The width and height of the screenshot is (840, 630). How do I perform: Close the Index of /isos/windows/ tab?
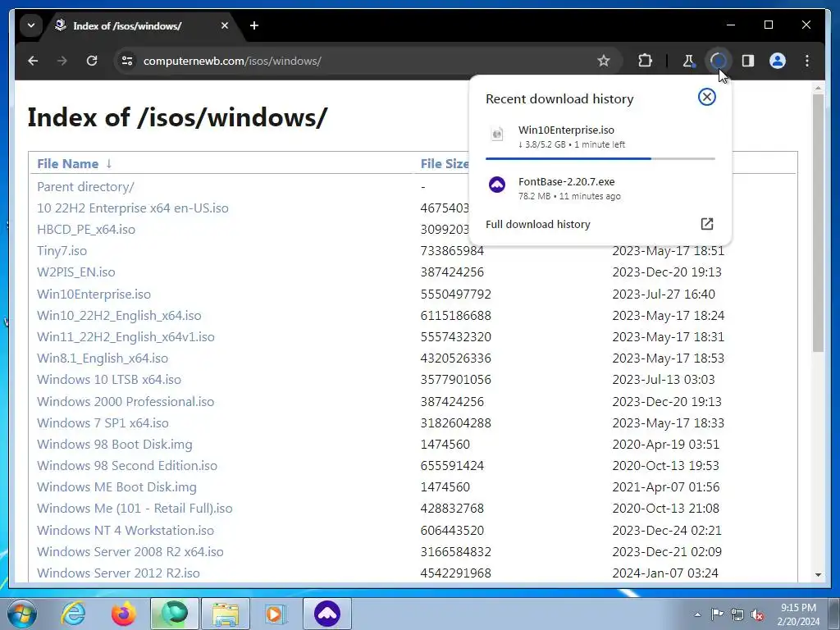pos(225,25)
